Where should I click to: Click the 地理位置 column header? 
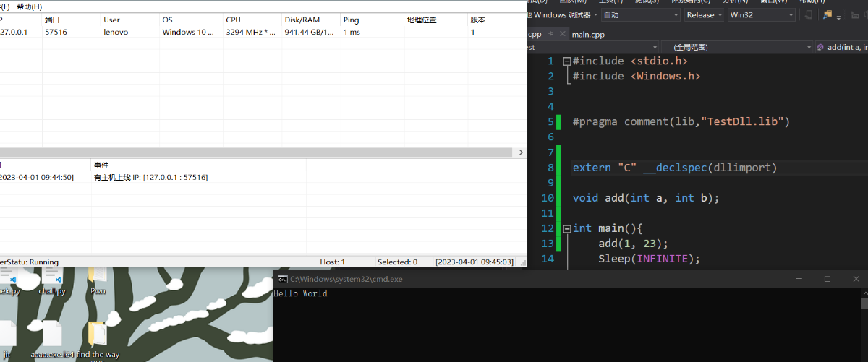pos(435,20)
